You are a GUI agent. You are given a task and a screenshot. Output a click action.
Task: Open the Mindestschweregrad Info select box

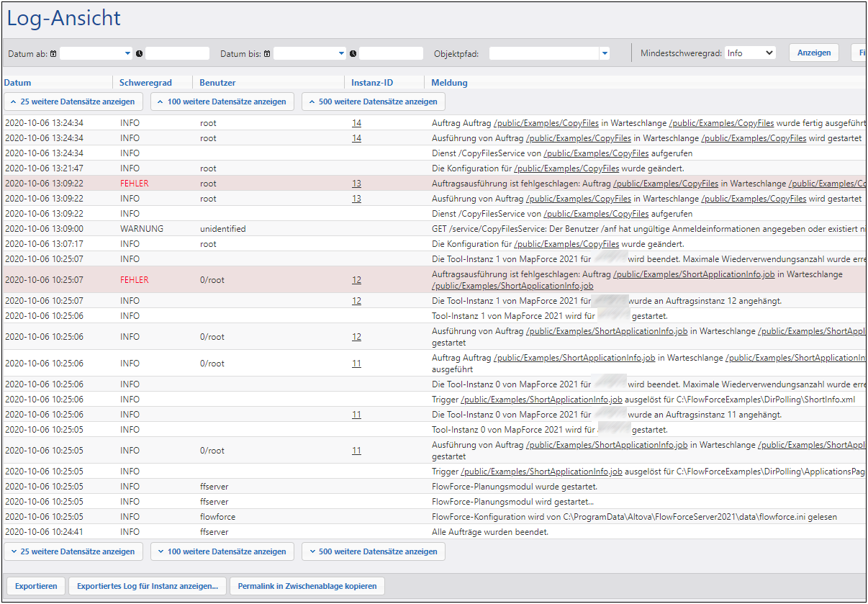coord(750,53)
